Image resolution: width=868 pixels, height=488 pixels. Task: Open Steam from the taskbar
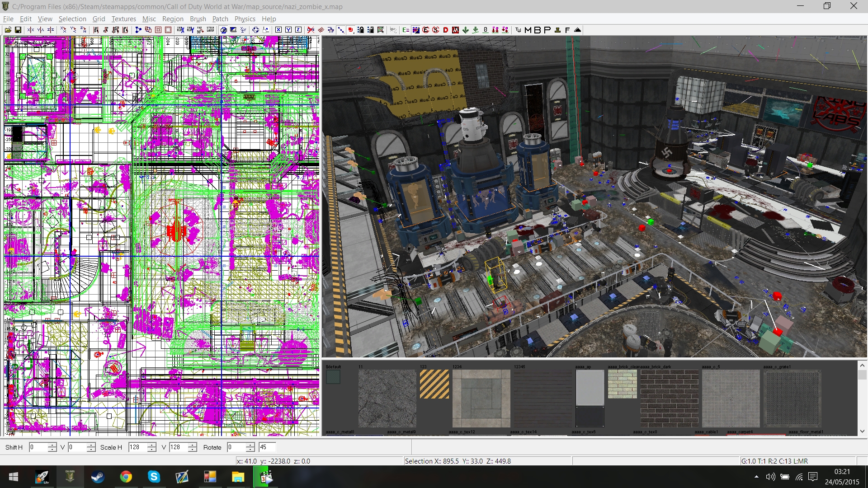(x=98, y=477)
